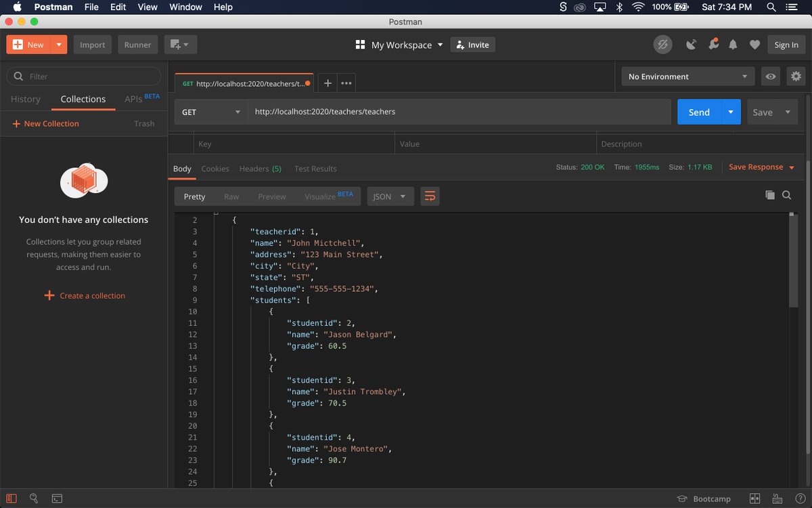This screenshot has height=508, width=812.
Task: Click the sync status icon in header
Action: pos(662,45)
